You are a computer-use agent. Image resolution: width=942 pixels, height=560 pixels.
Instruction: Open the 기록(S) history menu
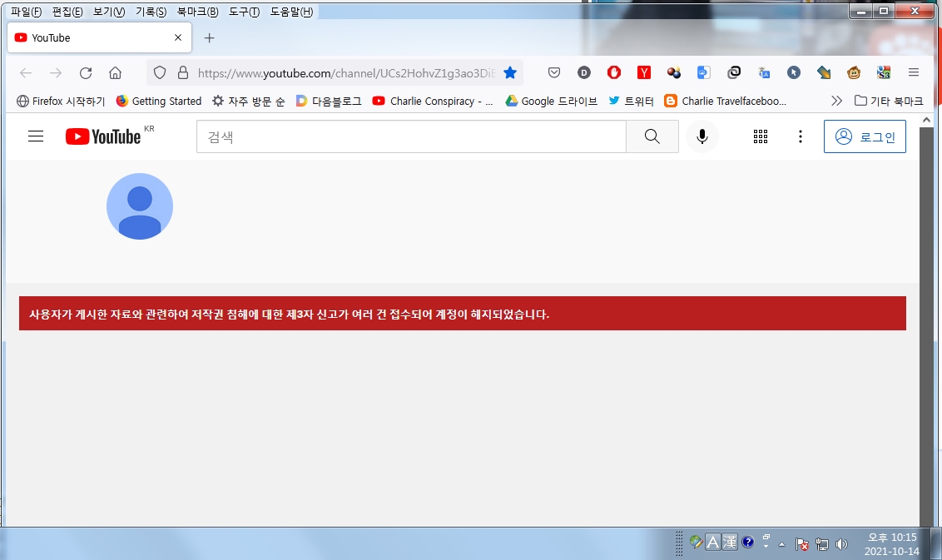[151, 12]
